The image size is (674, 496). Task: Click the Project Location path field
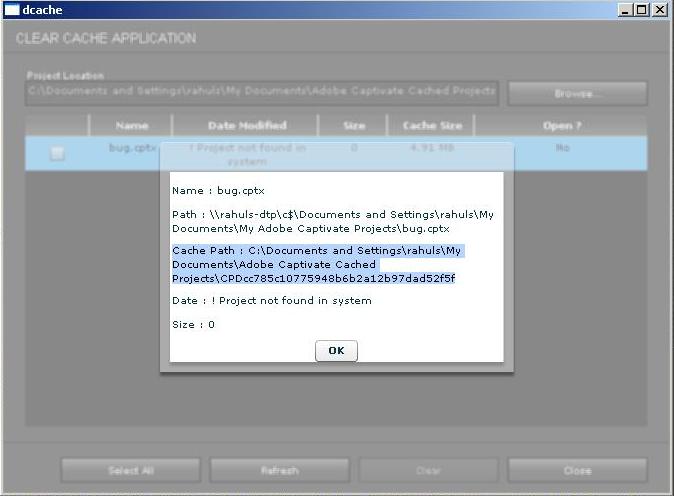pos(262,91)
